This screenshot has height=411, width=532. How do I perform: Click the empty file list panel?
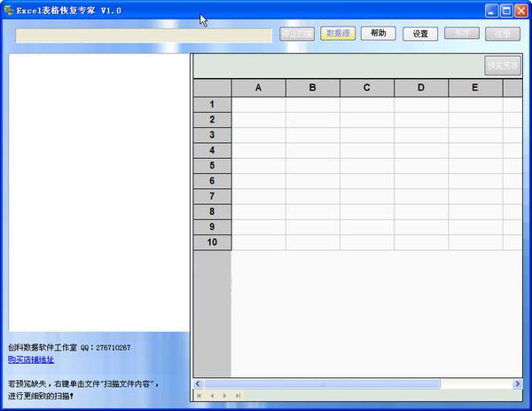point(98,193)
